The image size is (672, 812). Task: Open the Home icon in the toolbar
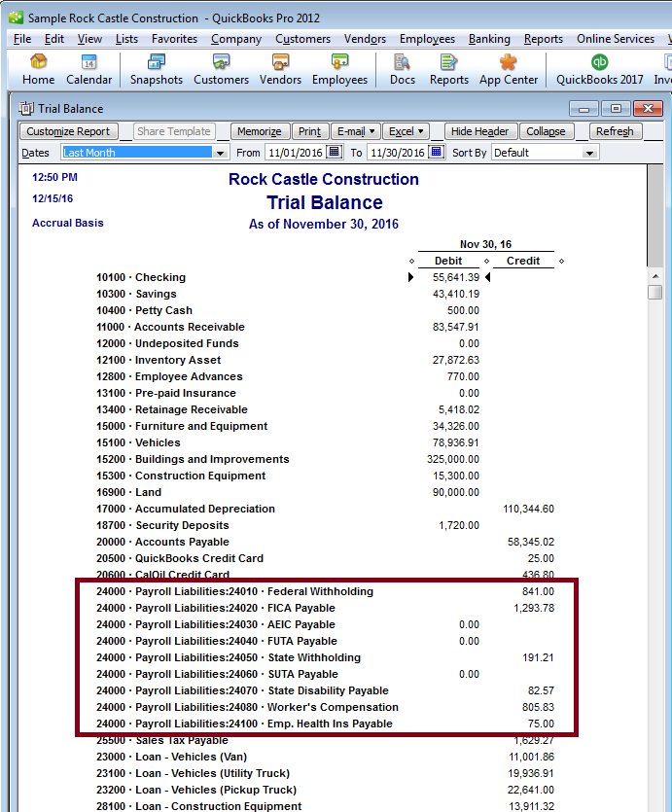click(38, 69)
